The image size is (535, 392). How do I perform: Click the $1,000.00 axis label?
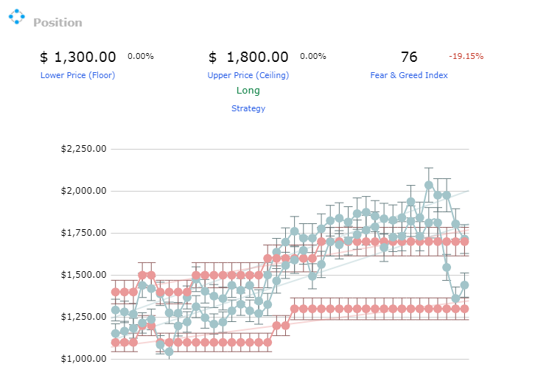click(x=83, y=359)
